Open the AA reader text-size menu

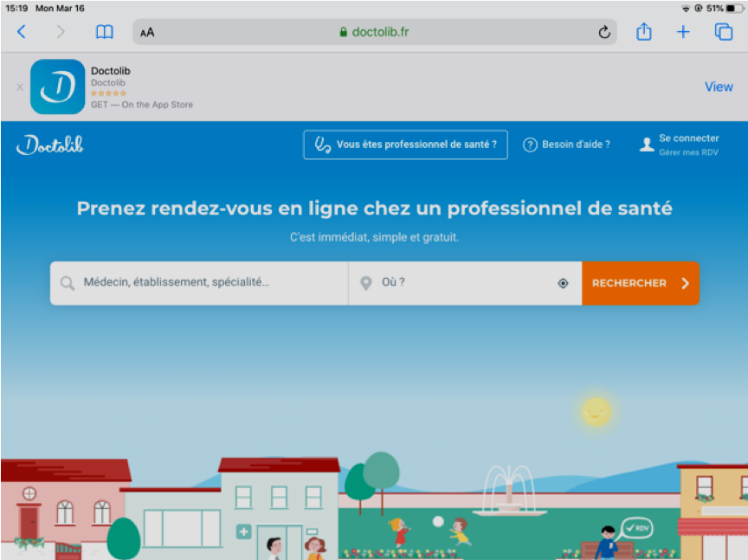point(147,32)
